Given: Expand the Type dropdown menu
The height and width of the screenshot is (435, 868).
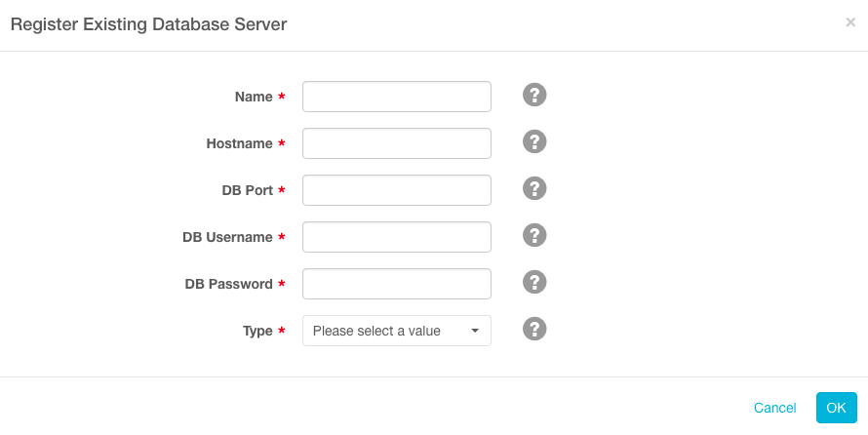Looking at the screenshot, I should click(397, 331).
